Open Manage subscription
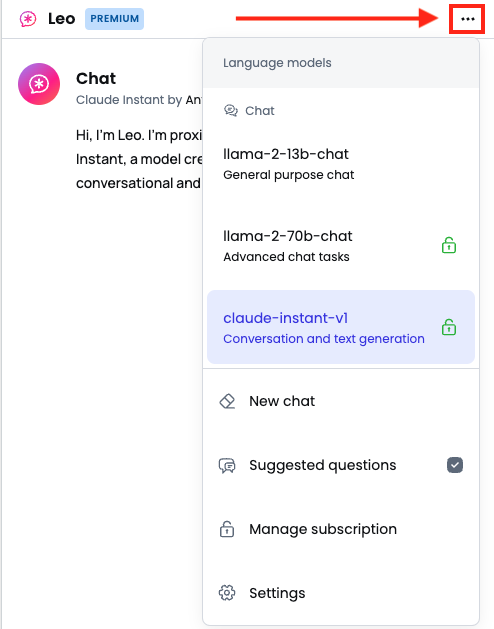 [x=341, y=529]
